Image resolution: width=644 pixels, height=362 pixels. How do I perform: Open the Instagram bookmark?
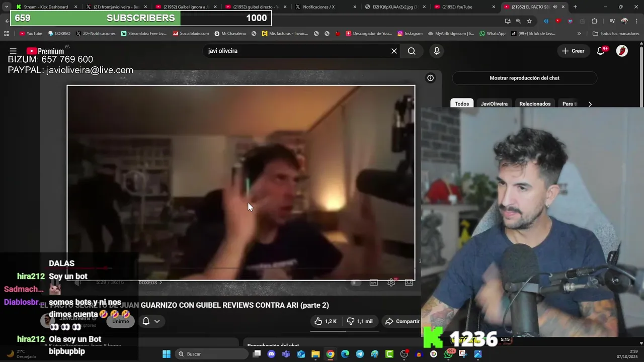410,34
